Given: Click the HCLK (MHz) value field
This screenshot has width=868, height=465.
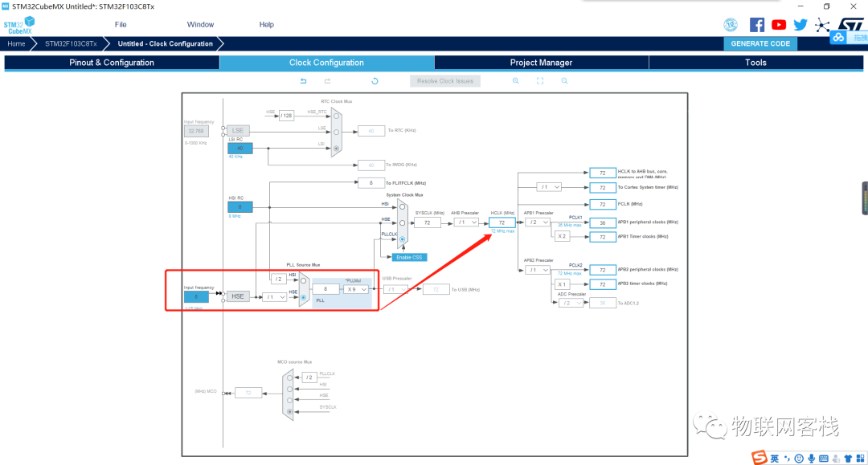Looking at the screenshot, I should click(x=502, y=222).
